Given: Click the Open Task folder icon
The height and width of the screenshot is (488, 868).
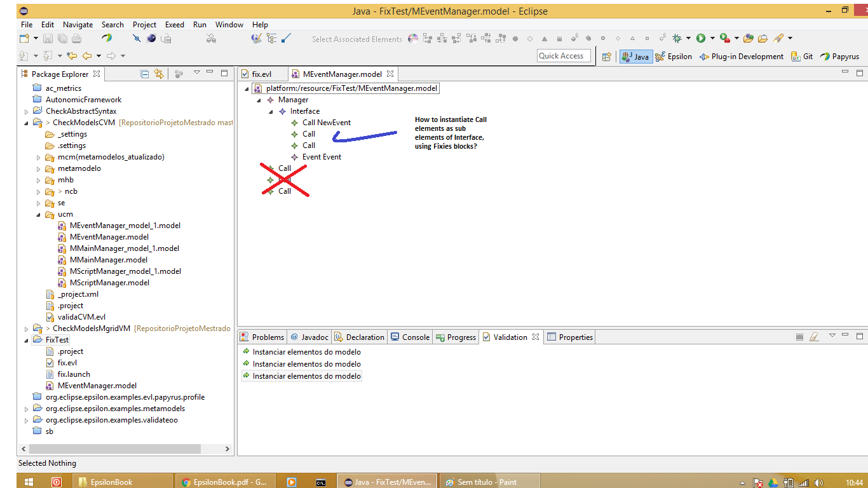Looking at the screenshot, I should [x=763, y=39].
